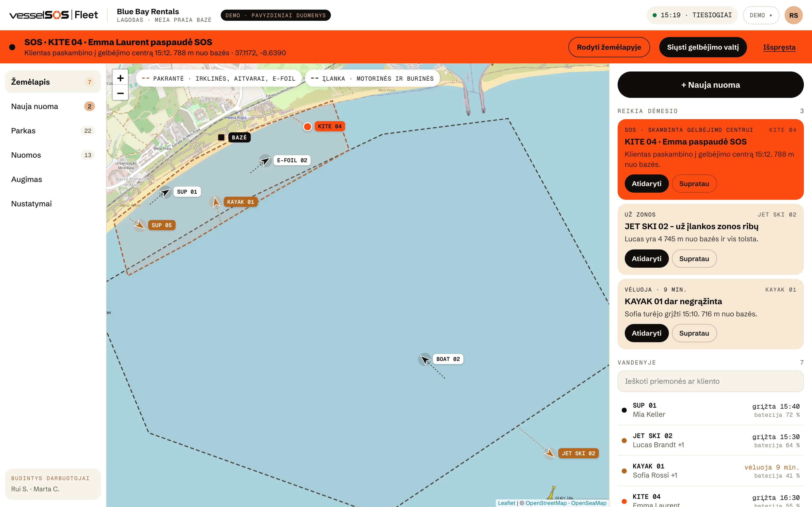
Task: Mark SOS alert as Išspręsta
Action: coord(779,47)
